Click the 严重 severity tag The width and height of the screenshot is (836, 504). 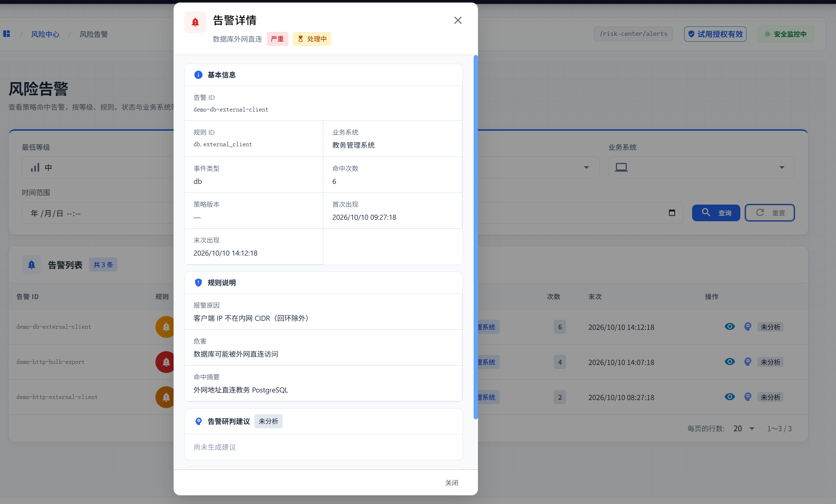click(x=277, y=39)
